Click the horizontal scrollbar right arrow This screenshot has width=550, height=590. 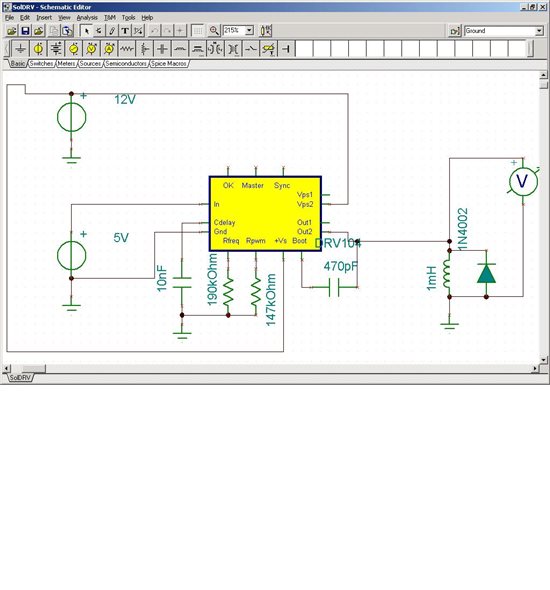click(x=535, y=368)
